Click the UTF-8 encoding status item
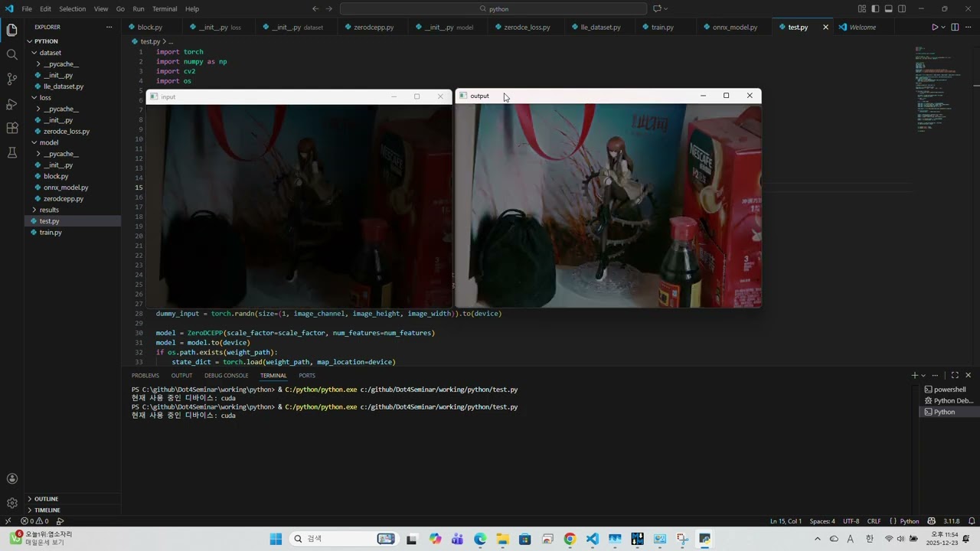The width and height of the screenshot is (980, 551). click(x=851, y=521)
